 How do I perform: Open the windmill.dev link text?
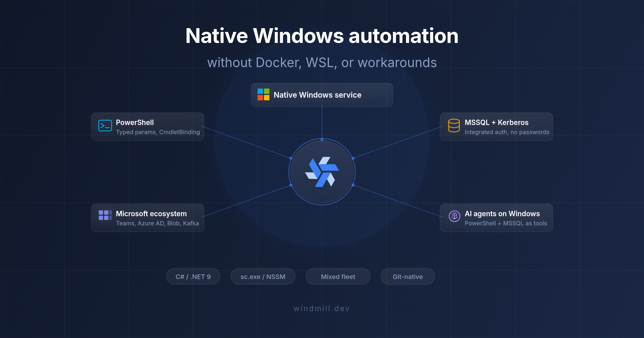(322, 308)
